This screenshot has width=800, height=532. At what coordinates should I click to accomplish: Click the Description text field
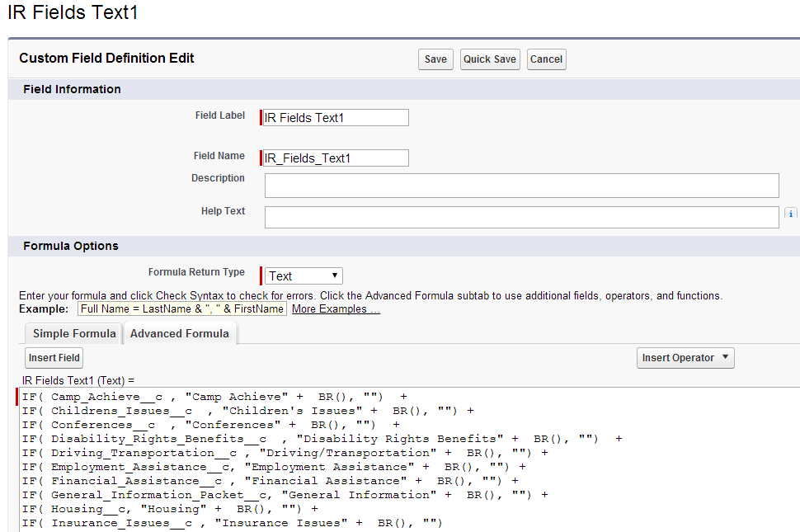pos(520,185)
